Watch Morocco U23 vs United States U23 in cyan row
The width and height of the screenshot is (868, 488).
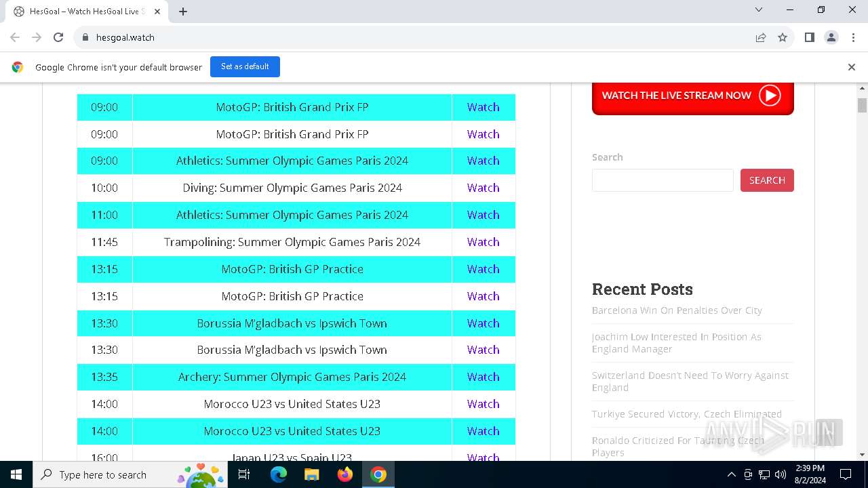click(x=483, y=431)
